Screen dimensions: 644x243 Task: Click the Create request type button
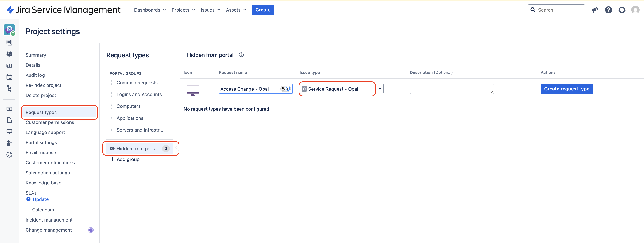(x=566, y=89)
